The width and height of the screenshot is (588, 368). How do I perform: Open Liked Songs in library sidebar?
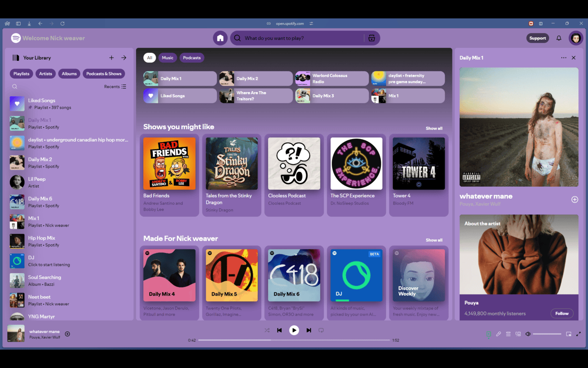coord(69,103)
